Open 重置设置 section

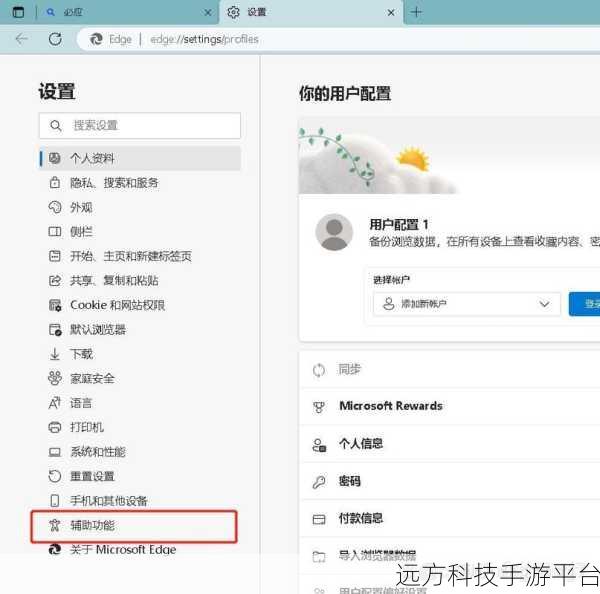(140, 476)
